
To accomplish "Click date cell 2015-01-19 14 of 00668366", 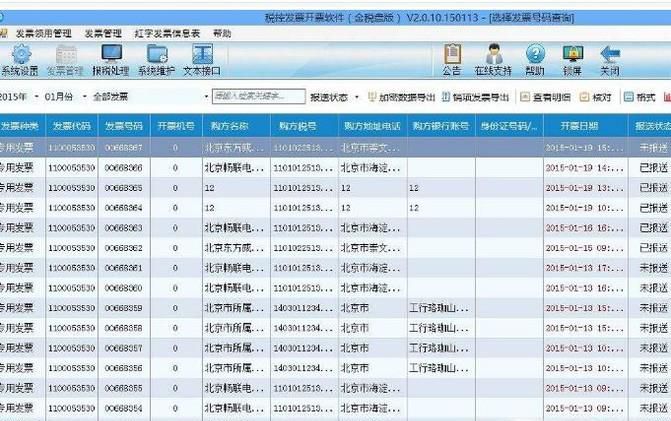I will tap(586, 168).
